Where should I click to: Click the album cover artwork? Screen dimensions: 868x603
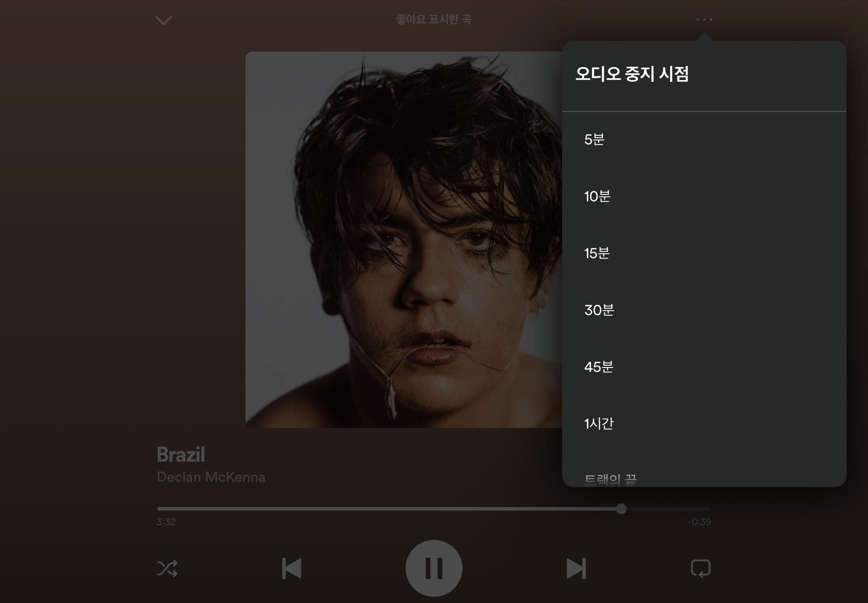(x=404, y=240)
